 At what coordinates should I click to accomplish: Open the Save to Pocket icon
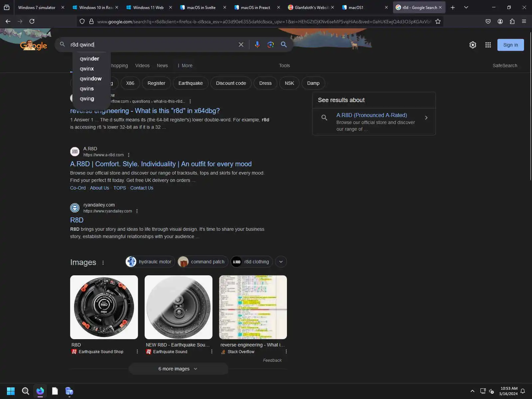coord(488,21)
